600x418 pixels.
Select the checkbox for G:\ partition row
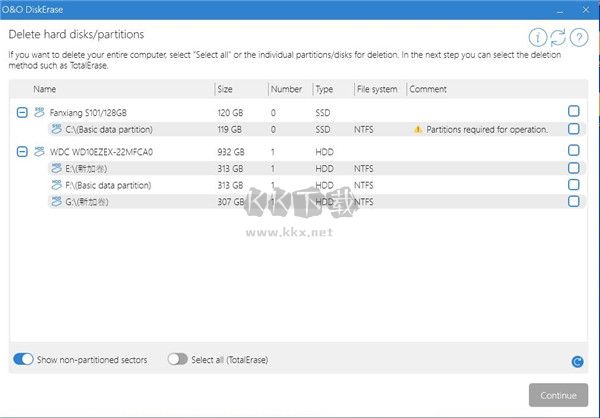tap(573, 201)
